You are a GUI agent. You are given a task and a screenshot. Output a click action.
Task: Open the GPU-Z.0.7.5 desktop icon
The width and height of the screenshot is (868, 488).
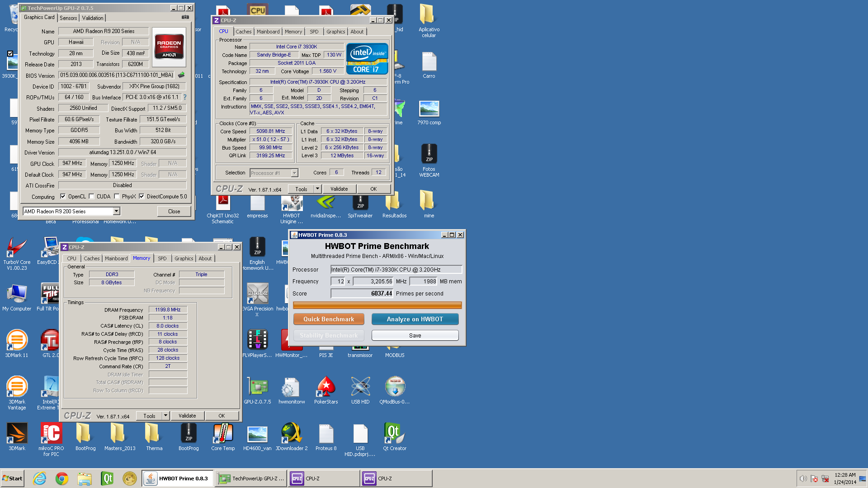point(257,390)
